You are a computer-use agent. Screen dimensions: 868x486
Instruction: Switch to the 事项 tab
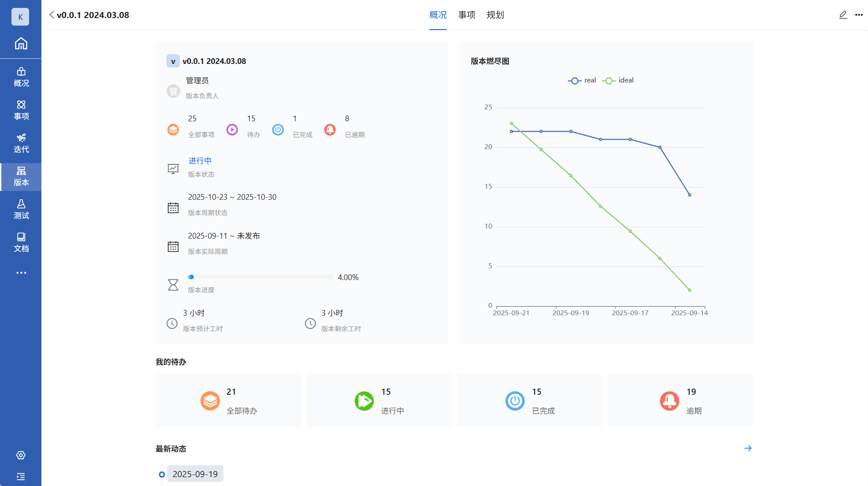click(467, 15)
